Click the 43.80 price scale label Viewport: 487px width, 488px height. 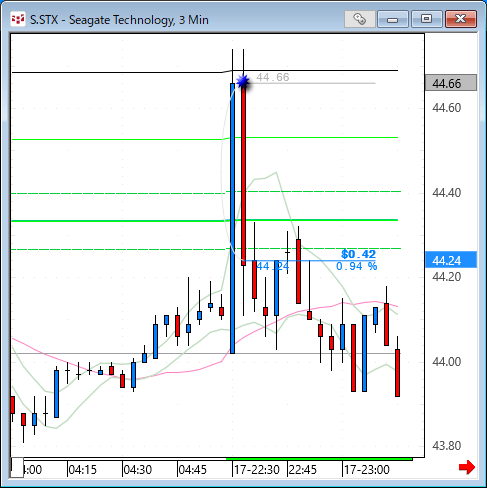click(446, 446)
